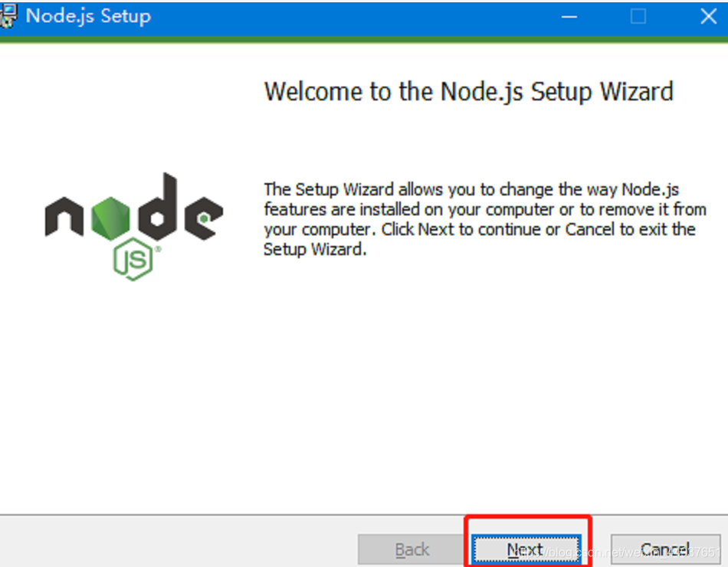Viewport: 728px width, 567px height.
Task: Click the greyed-out maximize button
Action: click(x=638, y=17)
